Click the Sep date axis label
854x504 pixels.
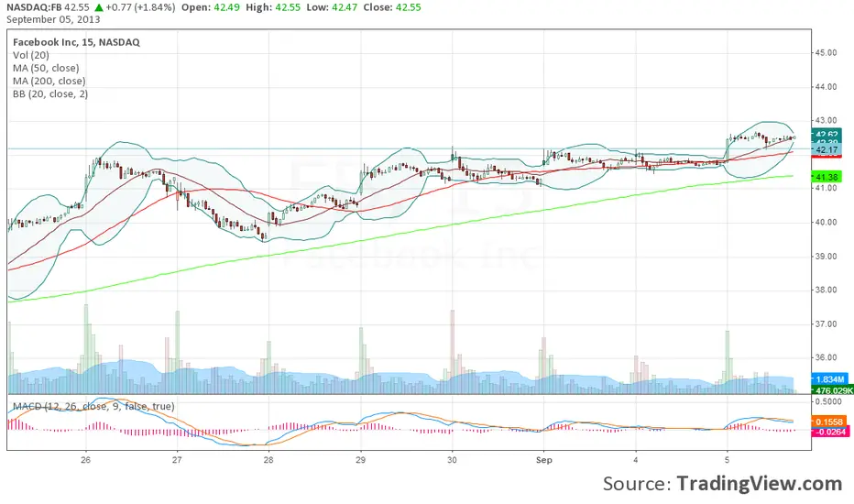point(543,460)
